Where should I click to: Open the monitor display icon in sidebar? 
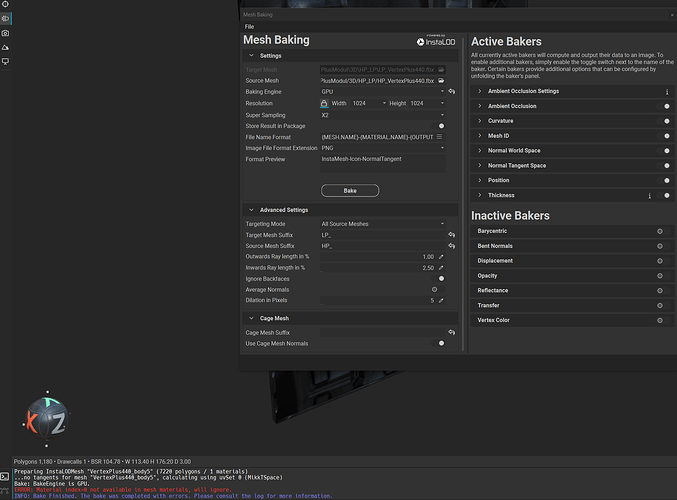[5, 61]
